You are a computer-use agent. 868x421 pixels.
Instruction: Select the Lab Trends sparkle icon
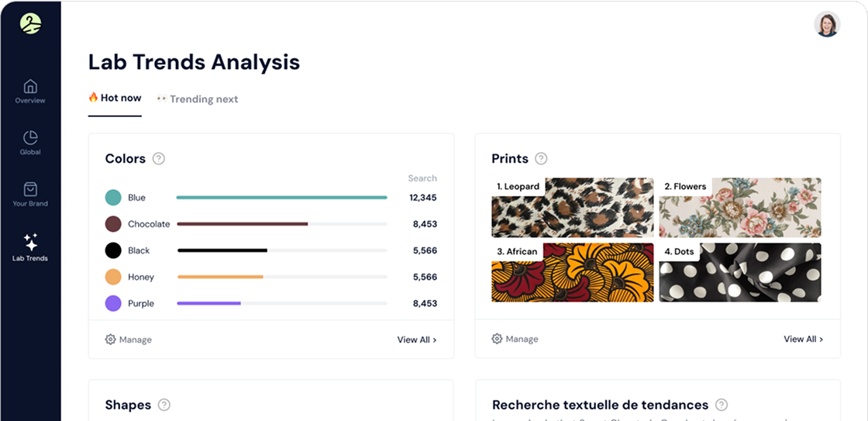pyautogui.click(x=30, y=242)
